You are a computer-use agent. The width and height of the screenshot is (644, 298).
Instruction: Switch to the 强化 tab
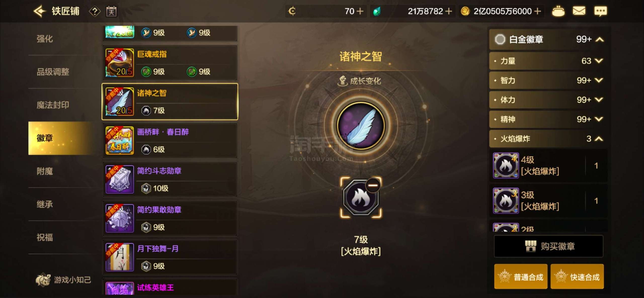click(x=45, y=39)
